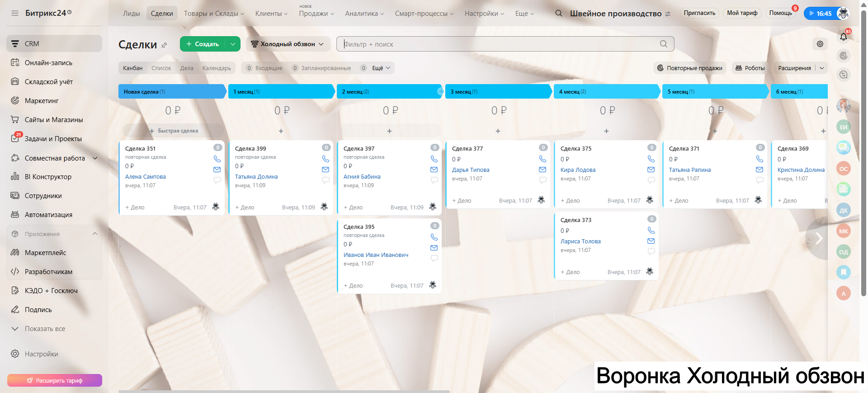This screenshot has height=393, width=868.
Task: Open the Kanban settings gear icon
Action: (820, 44)
